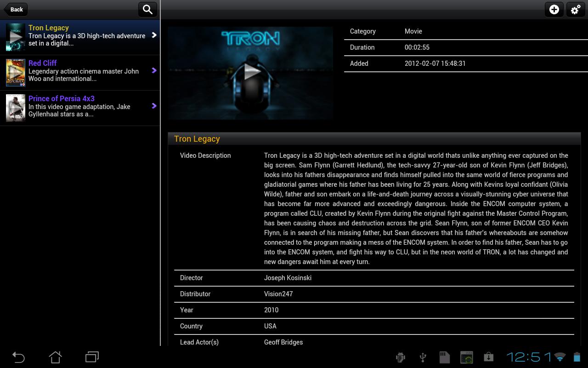Click Red Cliff description text
The width and height of the screenshot is (588, 368).
(x=84, y=75)
